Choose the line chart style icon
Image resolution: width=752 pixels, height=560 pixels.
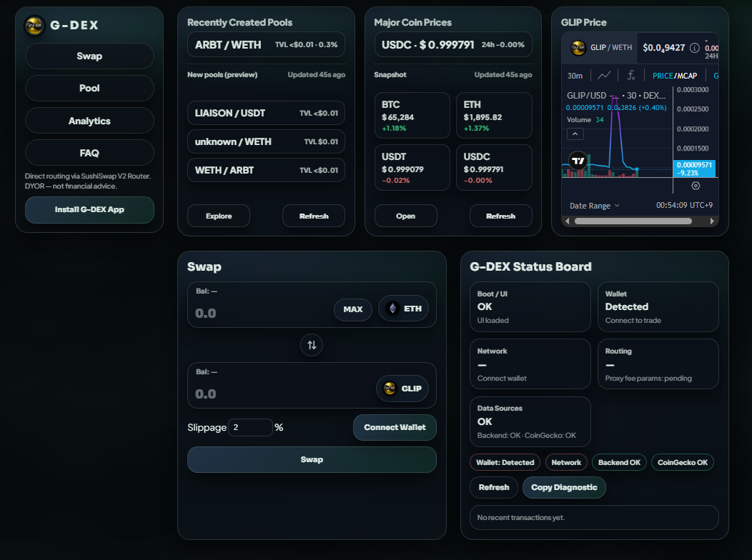[x=604, y=75]
